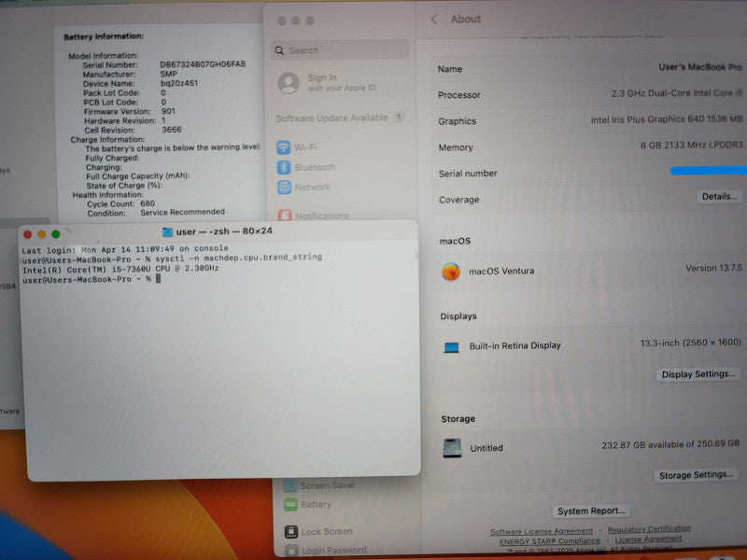The width and height of the screenshot is (747, 560).
Task: Open the Battery sidebar icon
Action: click(x=290, y=504)
